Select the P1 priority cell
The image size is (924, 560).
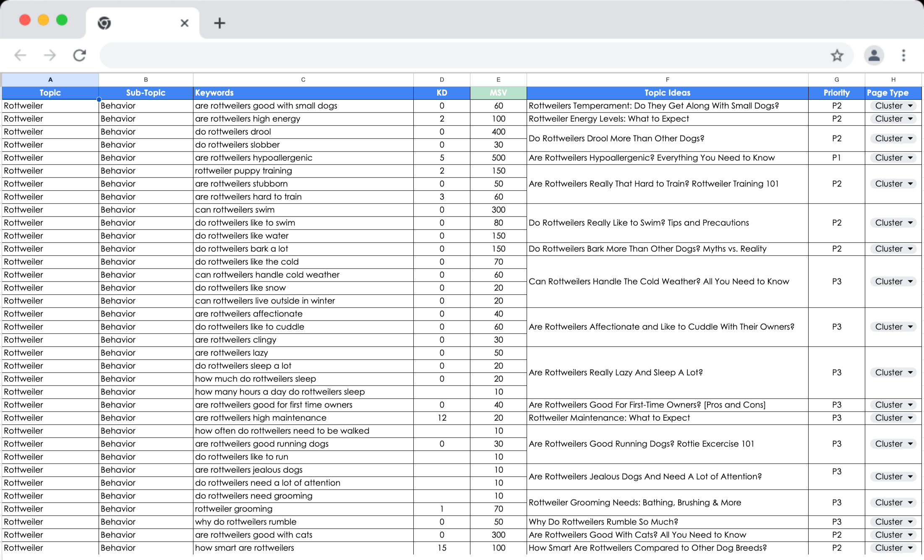coord(837,158)
